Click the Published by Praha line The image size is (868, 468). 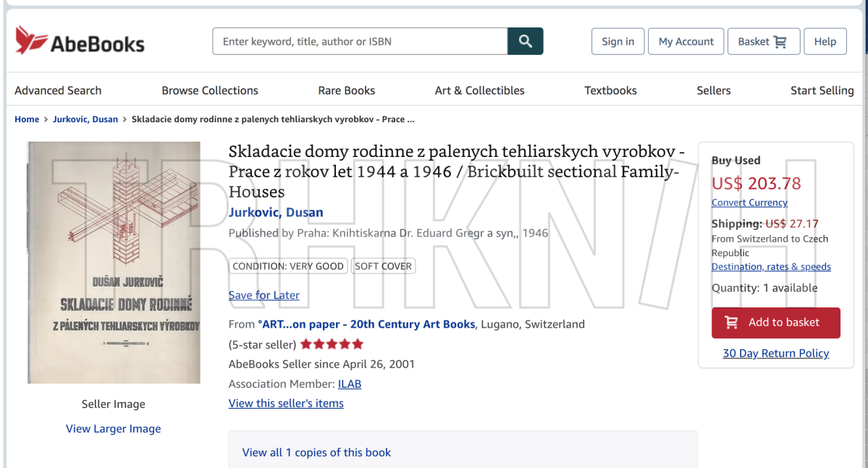coord(388,233)
